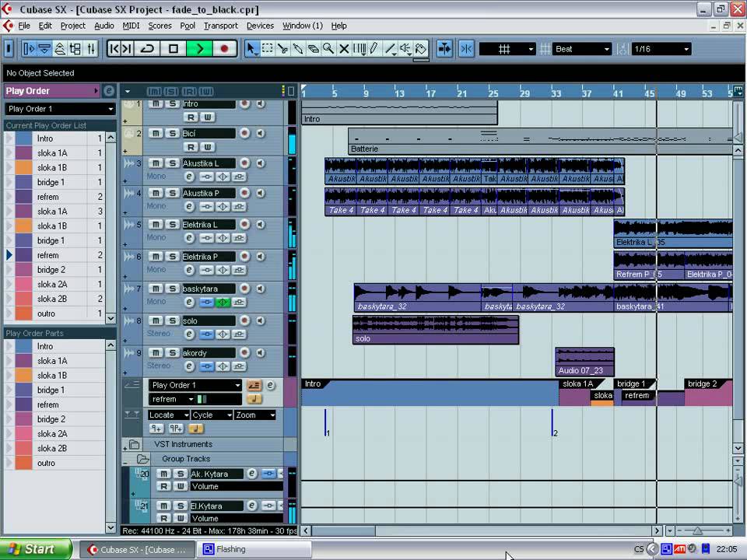Select bridge 2 in Play Order Parts
The height and width of the screenshot is (560, 747).
[51, 419]
